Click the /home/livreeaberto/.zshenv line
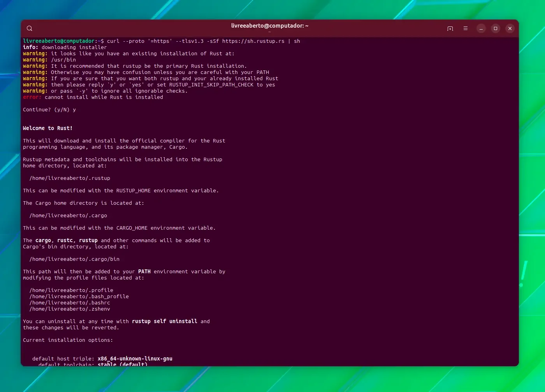This screenshot has height=392, width=545. [70, 309]
